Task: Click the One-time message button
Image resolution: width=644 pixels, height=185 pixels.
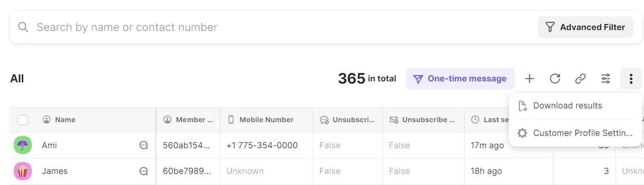Action: pos(460,79)
